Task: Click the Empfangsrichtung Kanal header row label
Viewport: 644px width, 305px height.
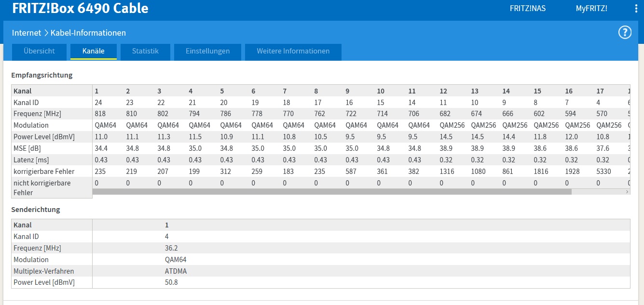Action: point(22,91)
